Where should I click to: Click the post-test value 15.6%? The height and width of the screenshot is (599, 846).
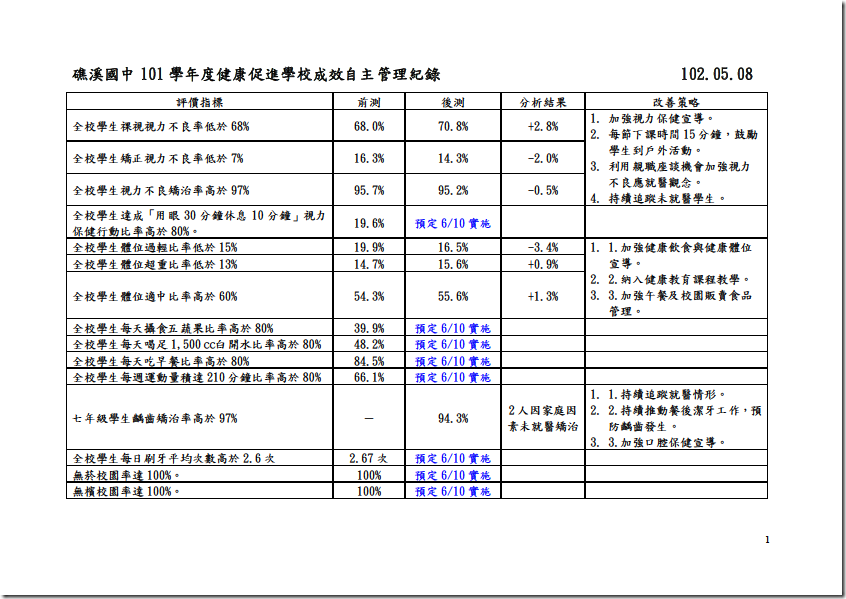pyautogui.click(x=453, y=264)
